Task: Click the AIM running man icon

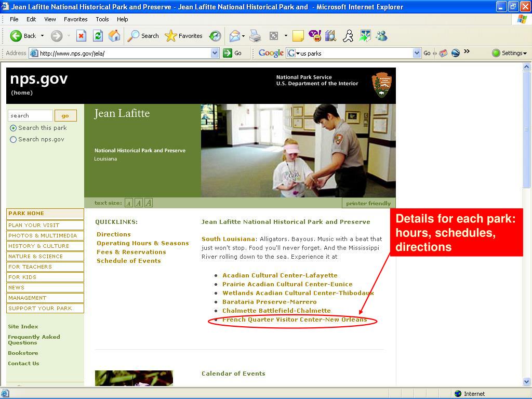Action: (348, 36)
